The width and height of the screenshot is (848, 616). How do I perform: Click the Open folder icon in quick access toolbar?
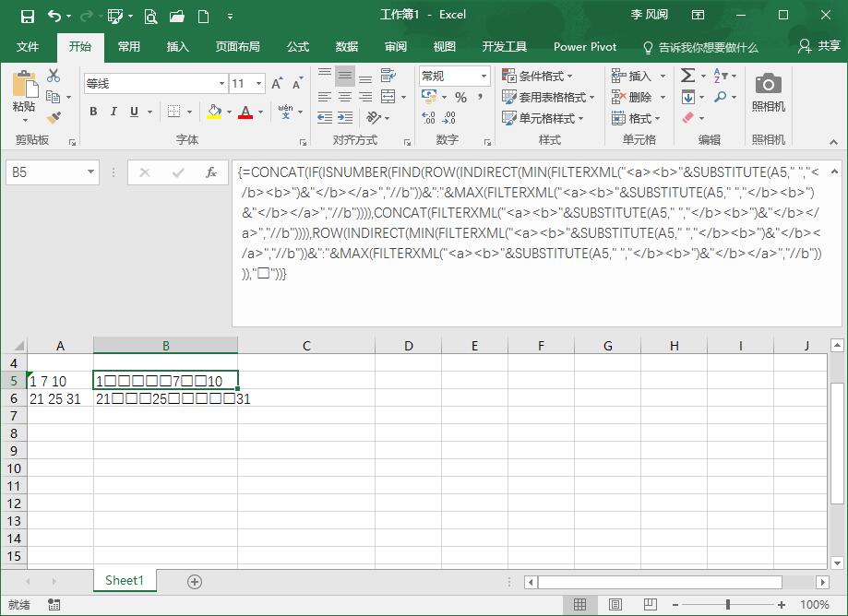(x=177, y=17)
